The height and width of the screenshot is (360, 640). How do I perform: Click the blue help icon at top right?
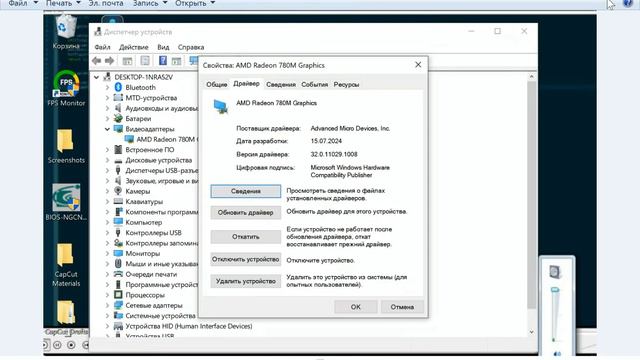pos(628,3)
